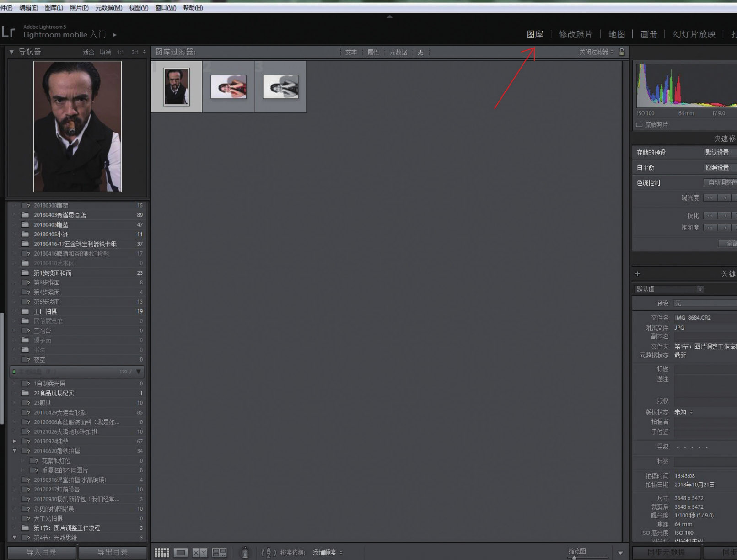Toggle the 原始照片 checkbox under histogram
This screenshot has height=560, width=737.
(x=639, y=125)
